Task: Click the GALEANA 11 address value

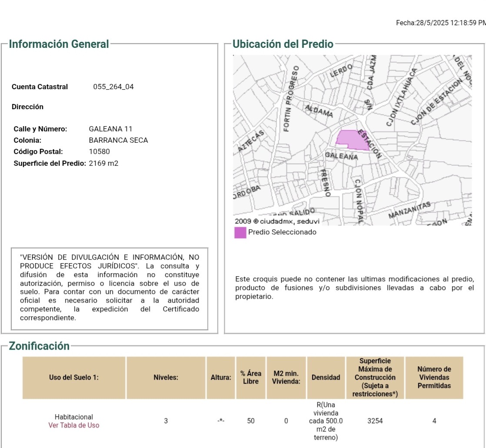Action: 110,129
